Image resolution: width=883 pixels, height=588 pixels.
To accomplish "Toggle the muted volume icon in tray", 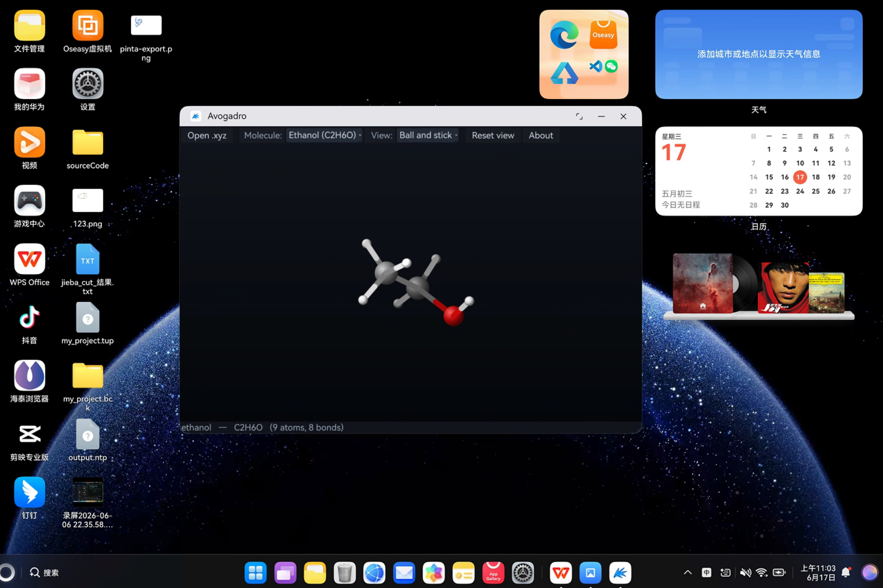I will pos(745,572).
